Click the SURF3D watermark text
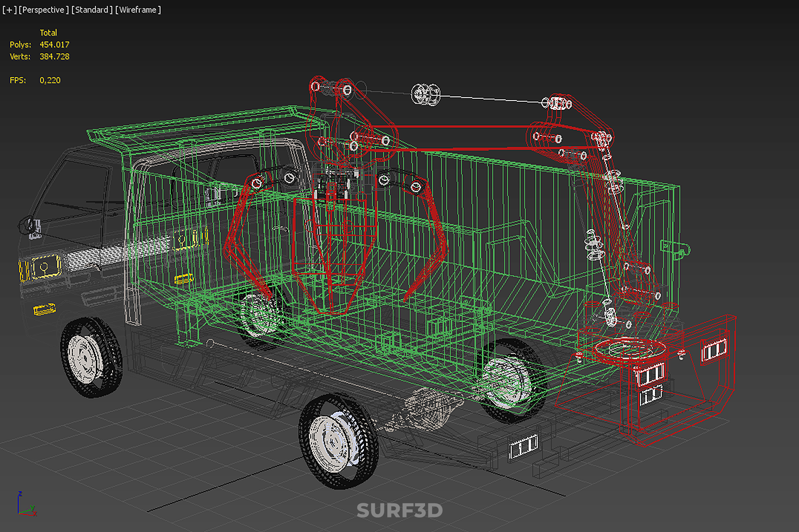Screen dimensions: 799x532 coord(399,510)
